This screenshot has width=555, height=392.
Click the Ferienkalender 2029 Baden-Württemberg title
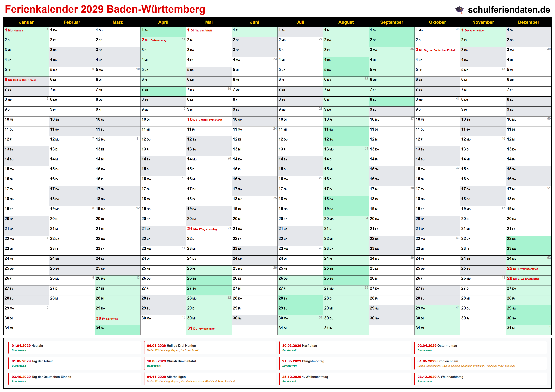tap(105, 9)
